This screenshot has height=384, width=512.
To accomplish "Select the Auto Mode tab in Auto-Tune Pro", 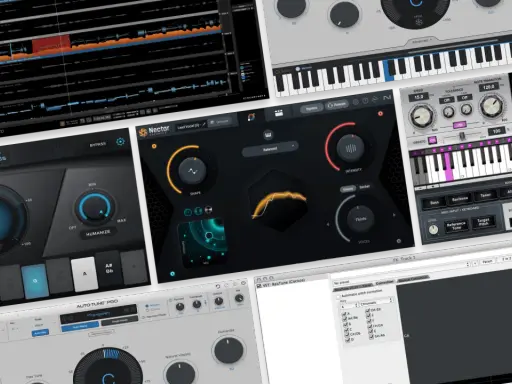I will coord(80,326).
